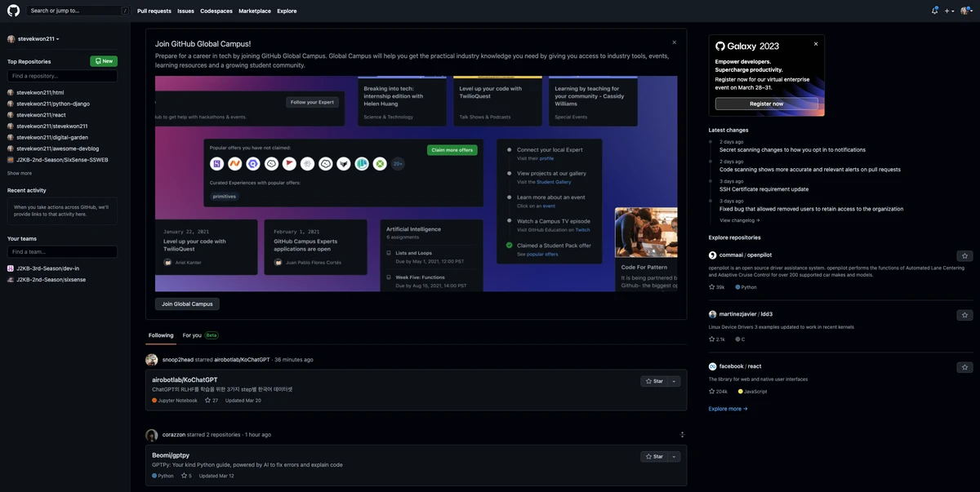Open the stevekwon211/stevekwon211 repository
980x492 pixels.
[x=52, y=126]
